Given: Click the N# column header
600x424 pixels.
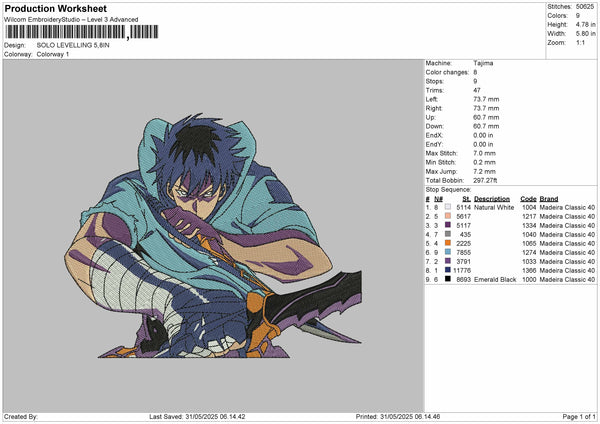Looking at the screenshot, I should (x=438, y=199).
